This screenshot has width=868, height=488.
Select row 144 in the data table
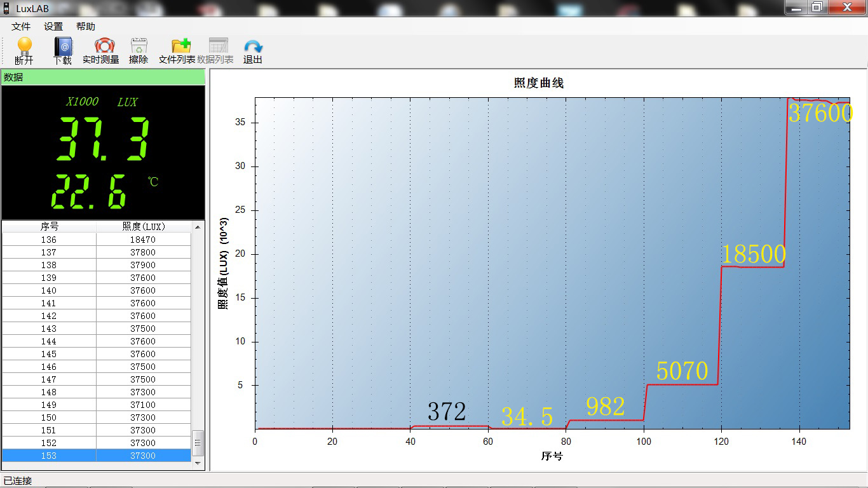coord(97,341)
